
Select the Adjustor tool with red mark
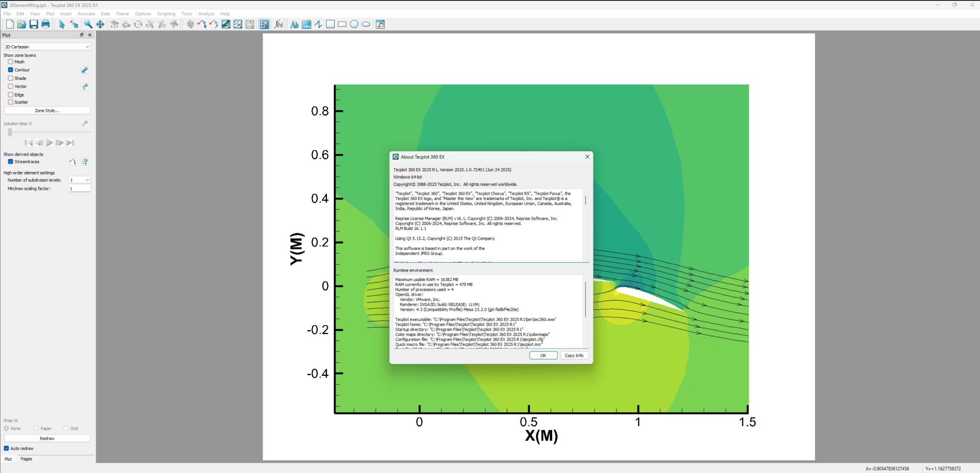coord(74,24)
